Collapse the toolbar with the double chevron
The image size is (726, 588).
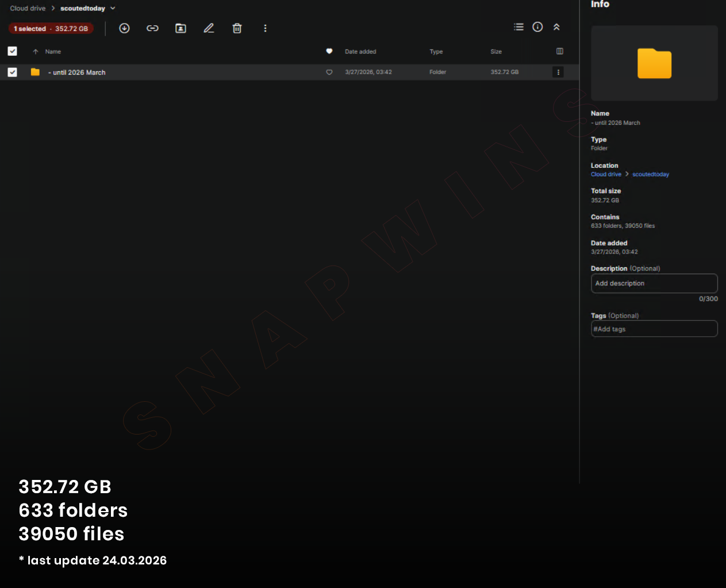(x=556, y=27)
